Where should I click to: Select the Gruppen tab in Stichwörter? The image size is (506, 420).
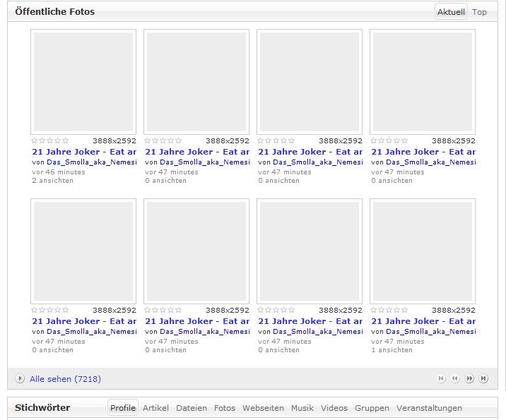372,408
